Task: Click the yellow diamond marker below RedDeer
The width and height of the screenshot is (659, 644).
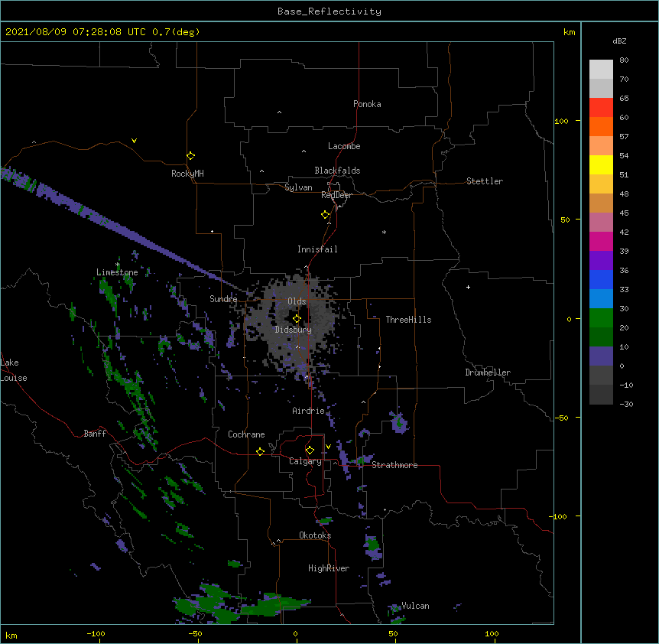Action: [x=326, y=215]
